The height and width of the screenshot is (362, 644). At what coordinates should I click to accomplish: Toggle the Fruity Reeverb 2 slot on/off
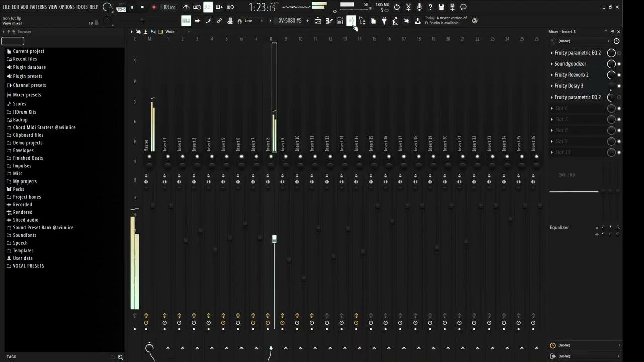click(x=619, y=75)
